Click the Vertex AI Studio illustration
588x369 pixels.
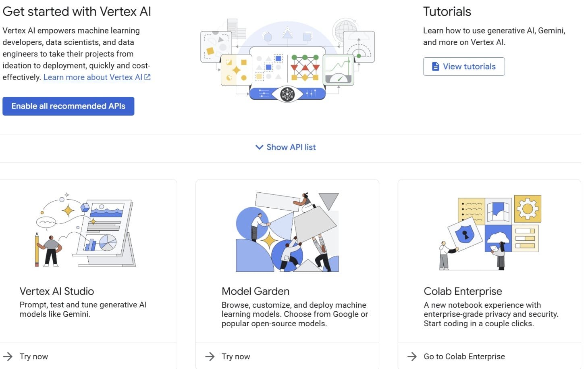(86, 231)
